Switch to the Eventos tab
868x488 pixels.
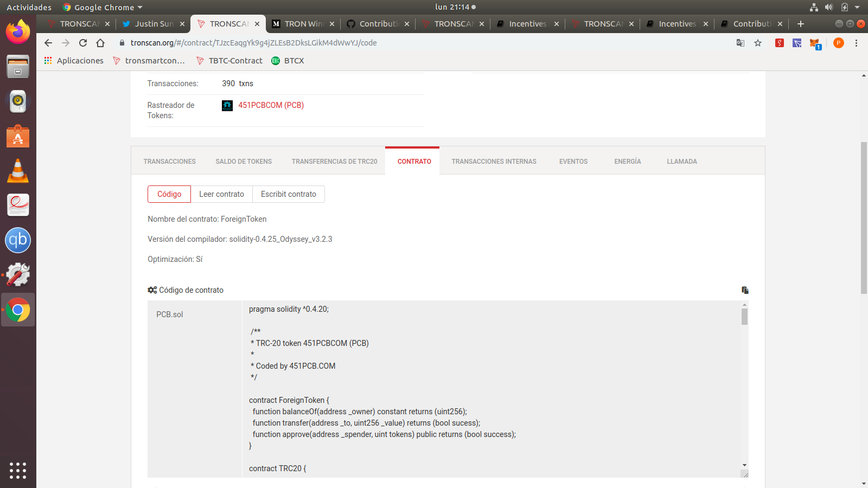[573, 161]
